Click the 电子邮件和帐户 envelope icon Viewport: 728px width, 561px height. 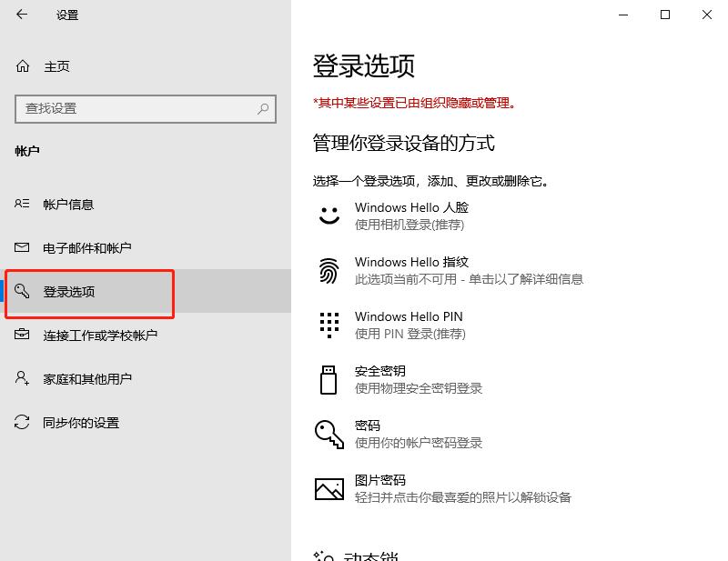pyautogui.click(x=22, y=247)
